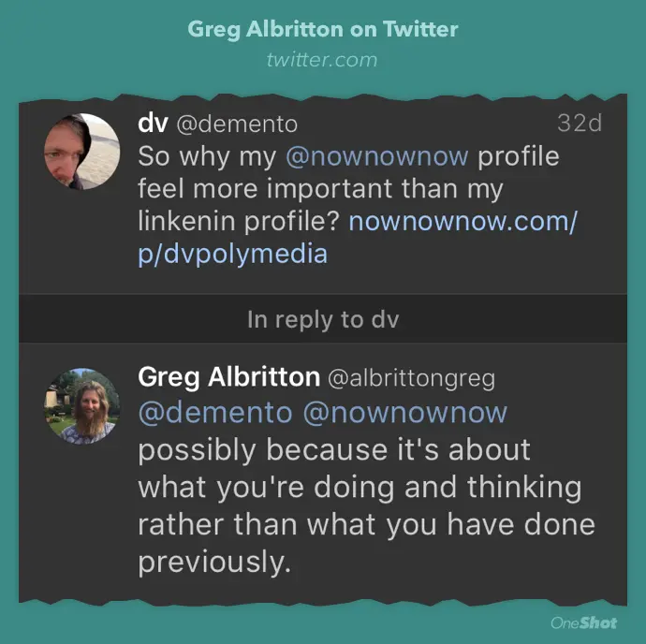
Task: Open the @demento handle beside dv's name
Action: [x=231, y=124]
